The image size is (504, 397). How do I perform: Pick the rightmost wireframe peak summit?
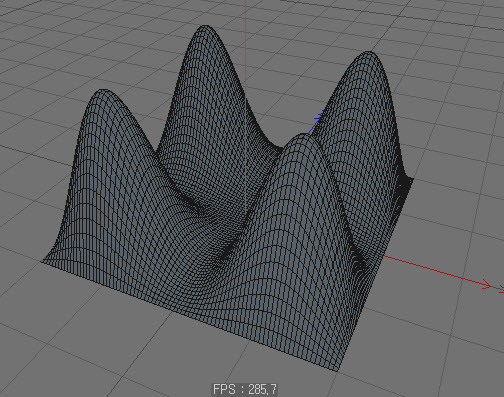pyautogui.click(x=369, y=53)
